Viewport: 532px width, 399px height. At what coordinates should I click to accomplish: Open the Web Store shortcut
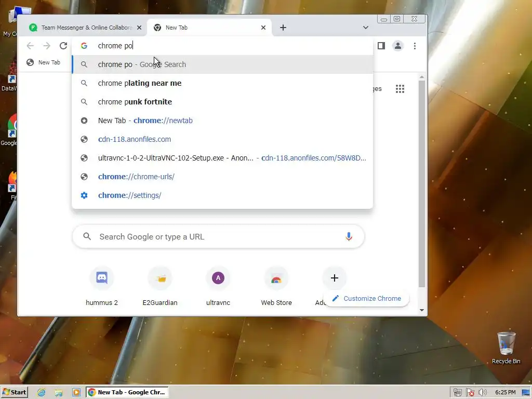point(276,287)
